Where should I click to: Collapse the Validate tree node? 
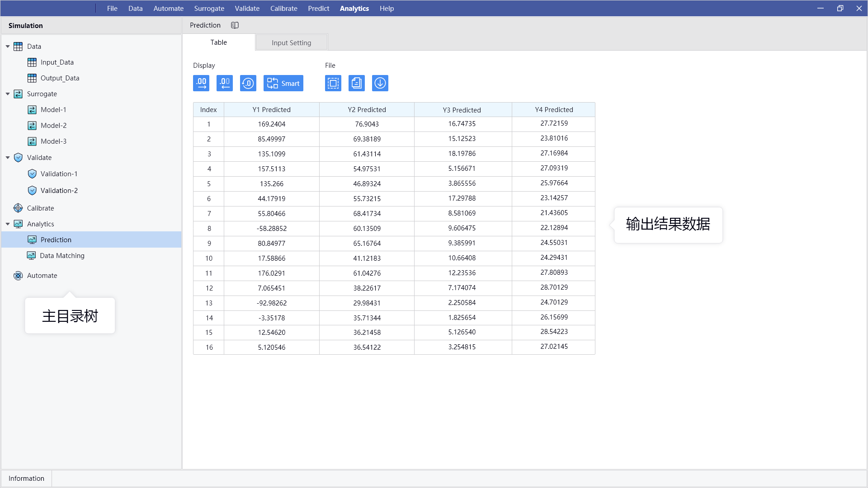[8, 158]
